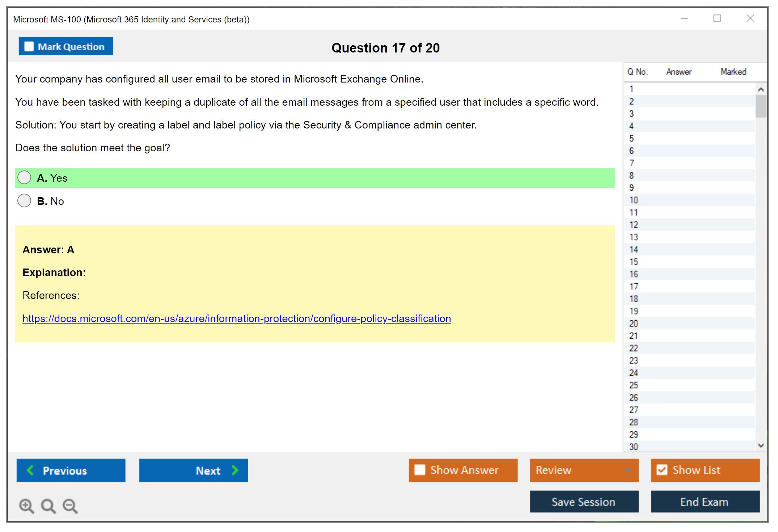778x532 pixels.
Task: Open the docs.microsoft.com reference link
Action: tap(237, 318)
